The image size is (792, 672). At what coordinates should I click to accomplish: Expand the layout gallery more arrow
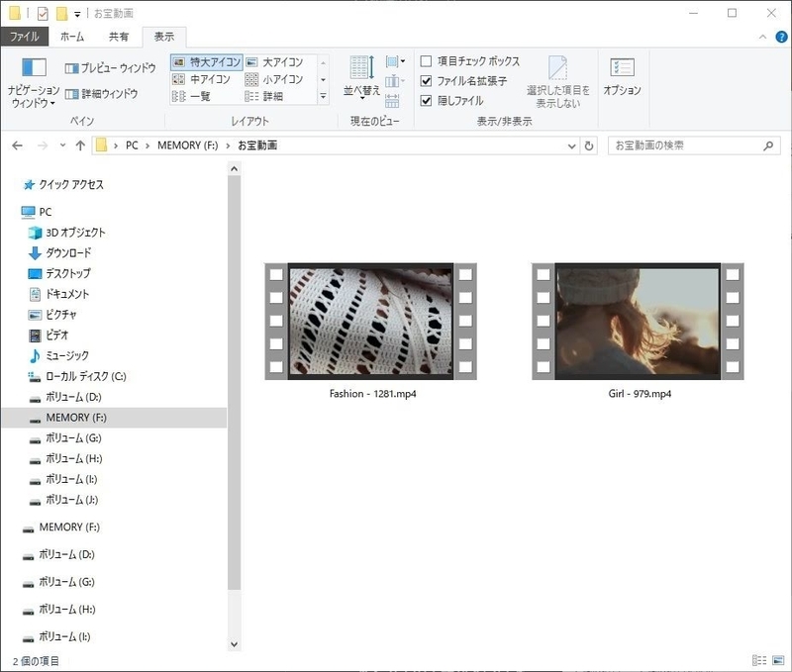pyautogui.click(x=324, y=96)
